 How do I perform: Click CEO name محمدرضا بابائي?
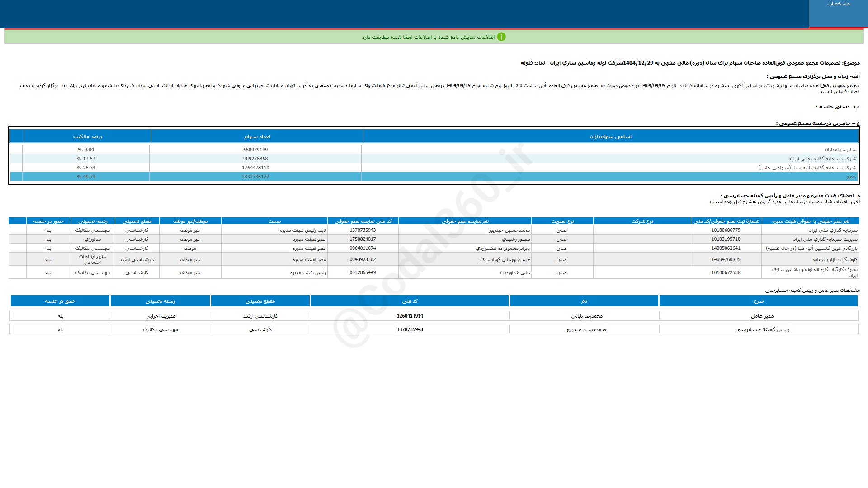[x=587, y=316]
